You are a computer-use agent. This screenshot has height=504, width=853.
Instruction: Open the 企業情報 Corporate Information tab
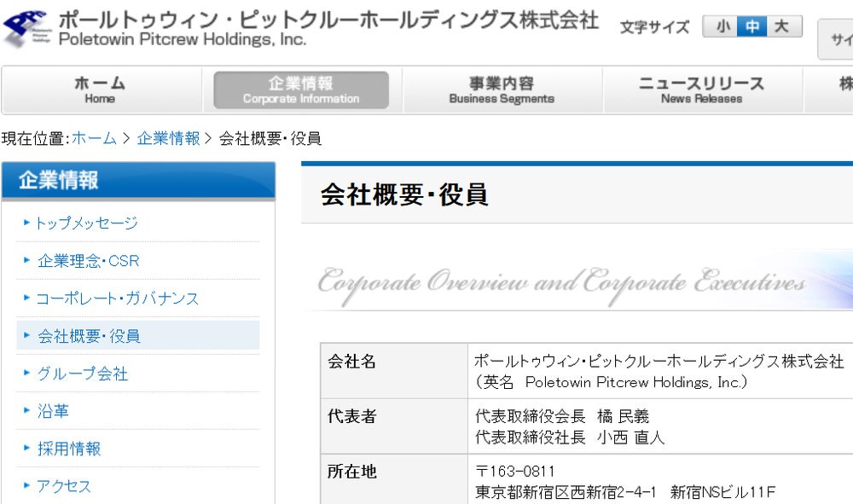(301, 90)
